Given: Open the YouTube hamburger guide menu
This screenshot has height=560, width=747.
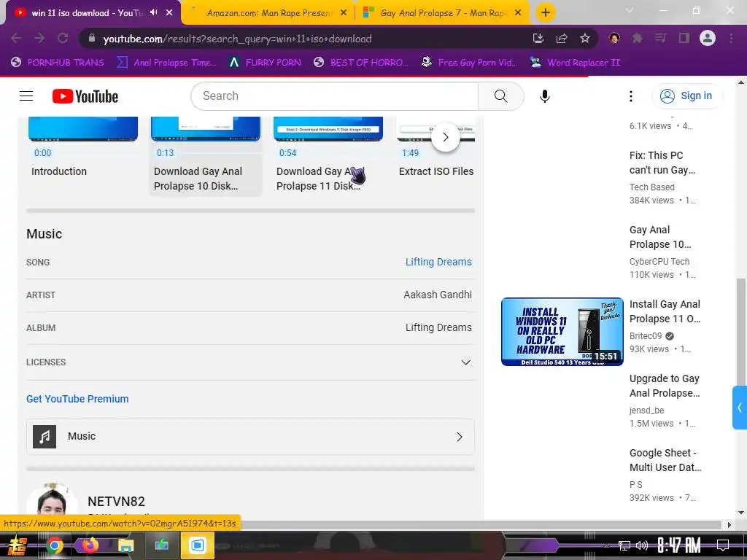Looking at the screenshot, I should [26, 96].
